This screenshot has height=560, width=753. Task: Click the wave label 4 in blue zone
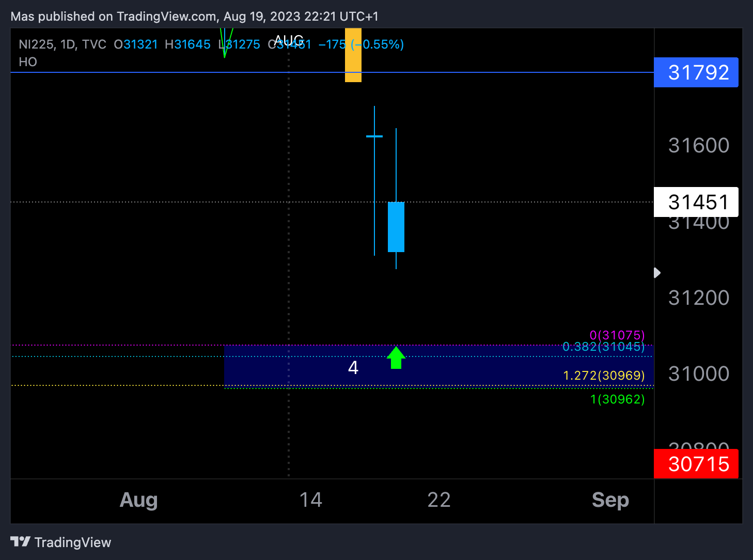pos(353,367)
